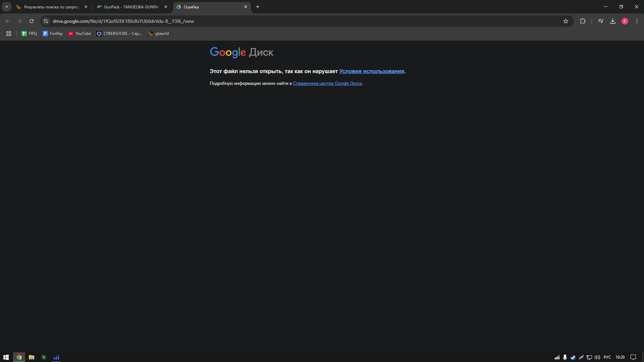Open the Chrome profile avatar
This screenshot has width=644, height=362.
click(625, 21)
